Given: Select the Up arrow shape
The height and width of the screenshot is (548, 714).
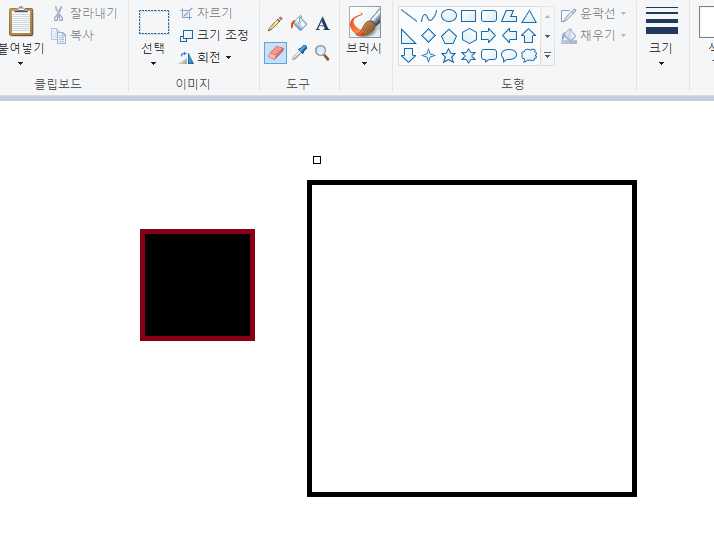Looking at the screenshot, I should point(529,36).
